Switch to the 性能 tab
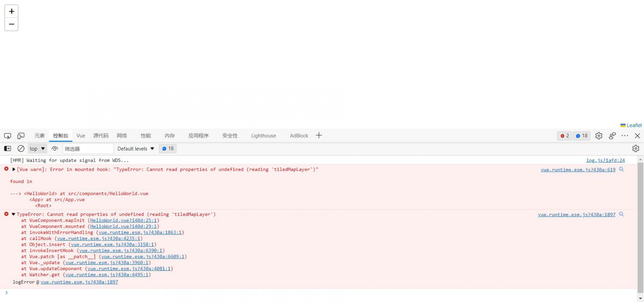The image size is (644, 302). (146, 136)
